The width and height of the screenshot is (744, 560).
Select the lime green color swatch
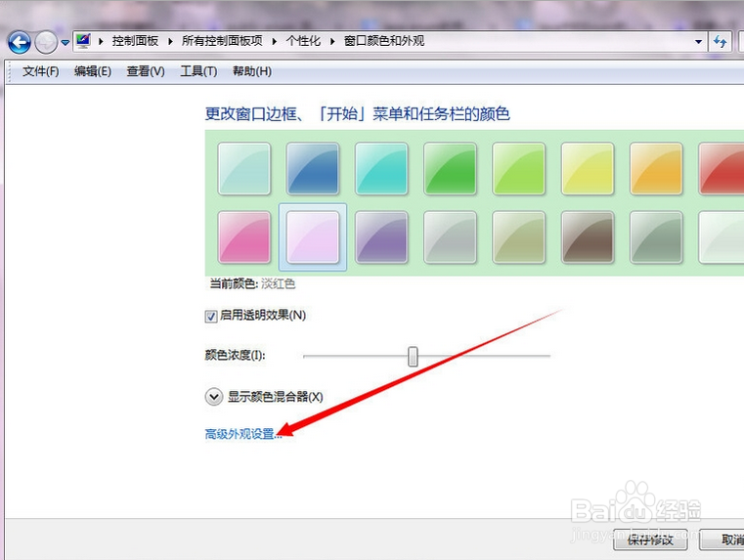pyautogui.click(x=518, y=168)
